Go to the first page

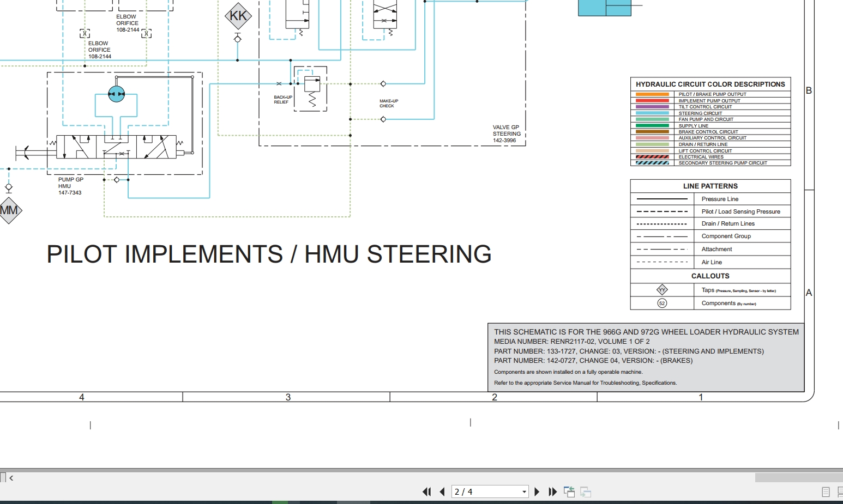pyautogui.click(x=427, y=491)
